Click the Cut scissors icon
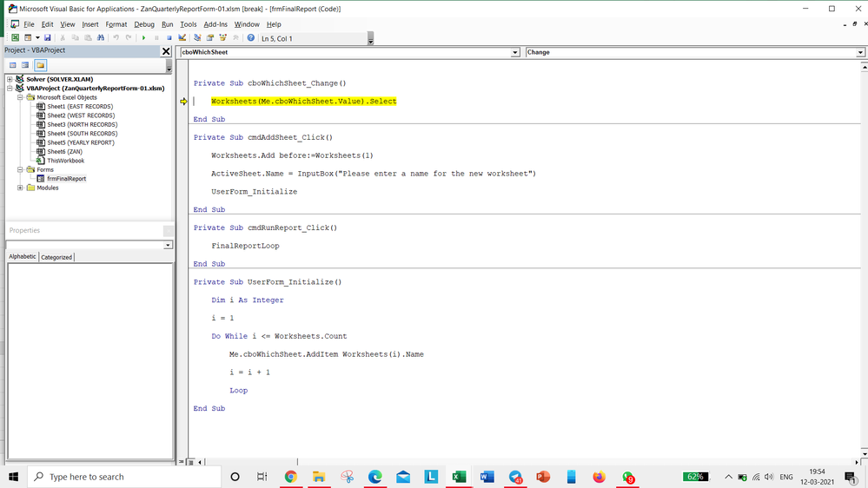Screen dimensions: 868x488 coord(63,37)
